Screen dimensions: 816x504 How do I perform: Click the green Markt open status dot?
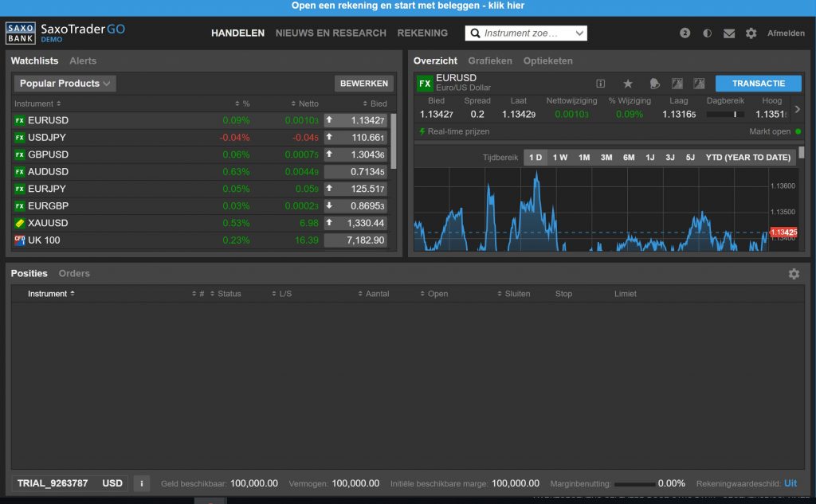[x=798, y=131]
